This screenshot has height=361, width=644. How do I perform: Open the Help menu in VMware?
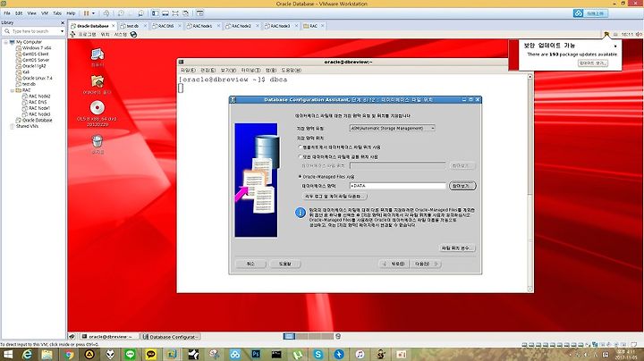tap(71, 13)
